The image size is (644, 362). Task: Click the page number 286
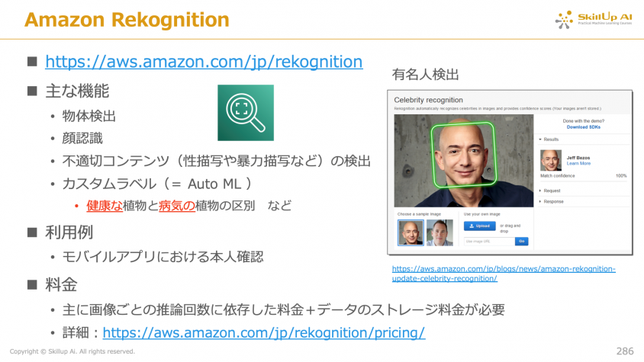pyautogui.click(x=624, y=351)
